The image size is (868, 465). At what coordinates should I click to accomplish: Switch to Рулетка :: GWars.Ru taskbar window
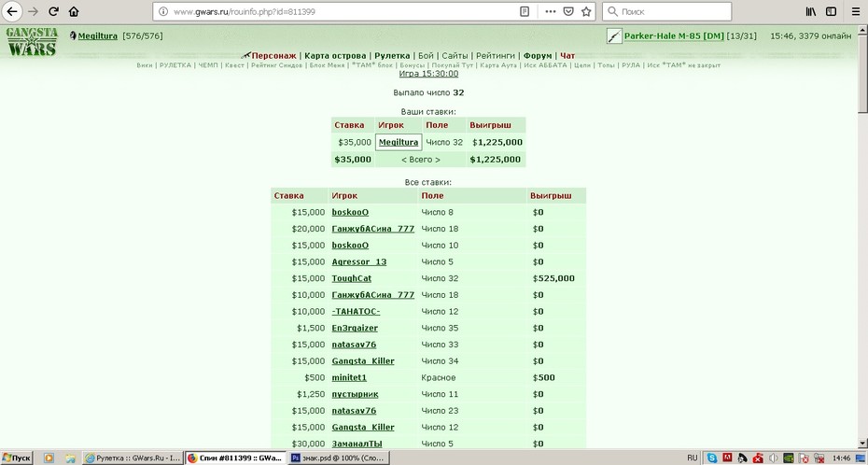pyautogui.click(x=133, y=458)
